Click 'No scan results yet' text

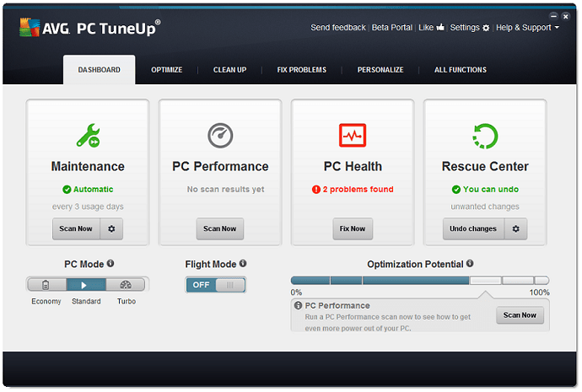tap(226, 190)
